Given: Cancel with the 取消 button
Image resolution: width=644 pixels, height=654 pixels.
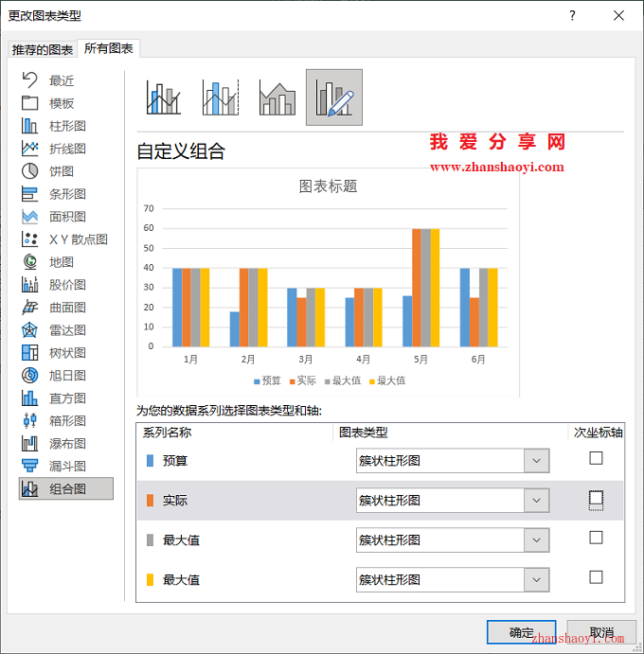Looking at the screenshot, I should (x=601, y=632).
